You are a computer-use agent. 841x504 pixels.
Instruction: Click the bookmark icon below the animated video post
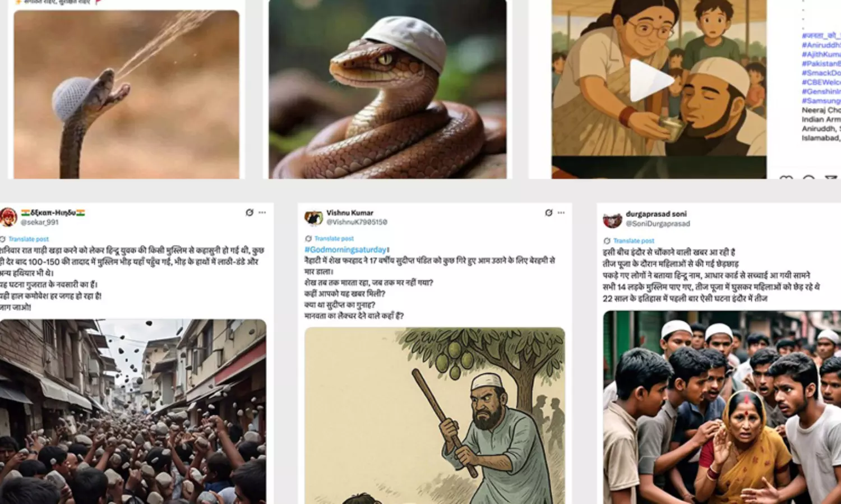[x=808, y=177]
